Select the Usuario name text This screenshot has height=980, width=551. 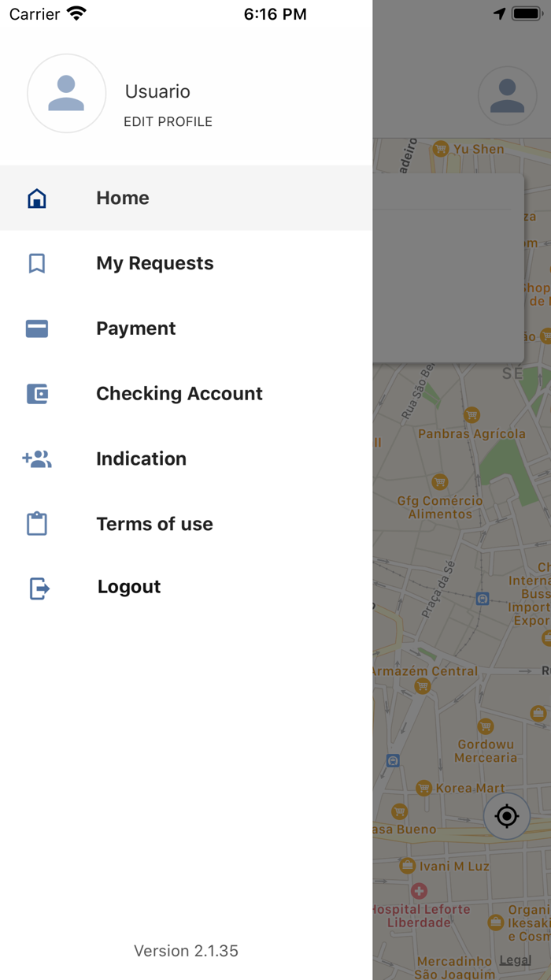pos(157,91)
